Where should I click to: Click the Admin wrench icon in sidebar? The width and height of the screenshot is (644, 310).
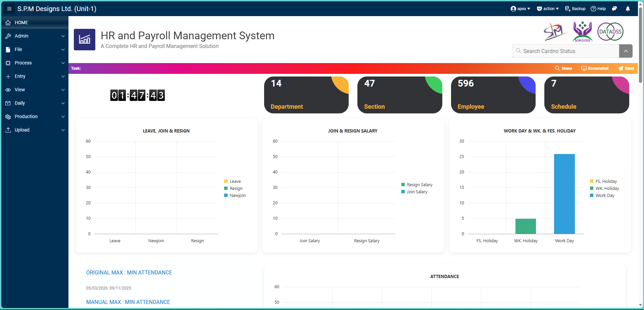pyautogui.click(x=8, y=36)
